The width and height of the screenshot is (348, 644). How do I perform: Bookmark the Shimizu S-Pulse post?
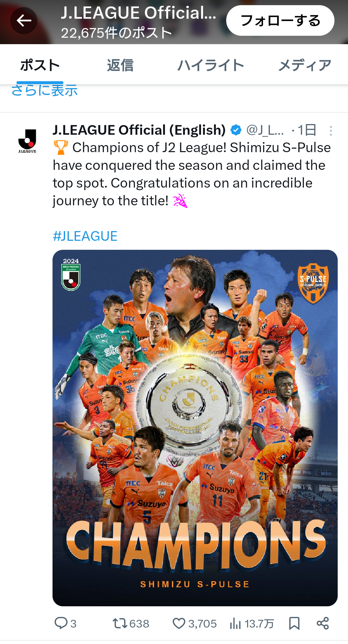pyautogui.click(x=294, y=623)
